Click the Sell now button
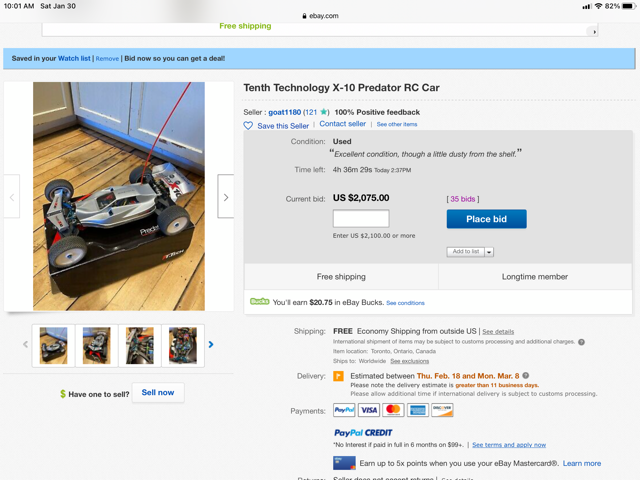 (x=158, y=393)
